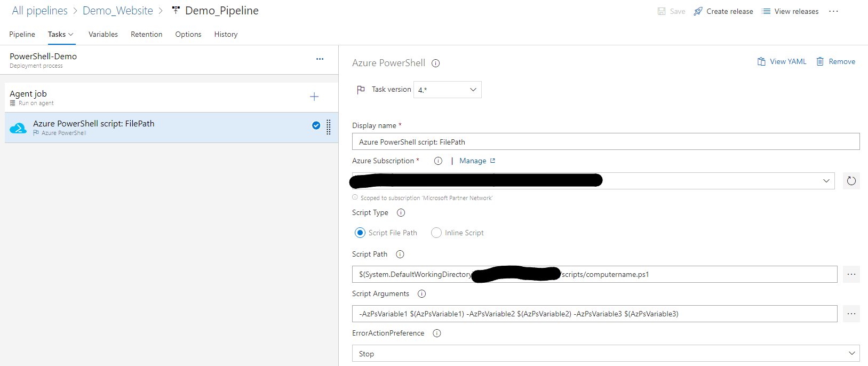Click into the Display name input field
This screenshot has width=868, height=366.
click(x=606, y=141)
